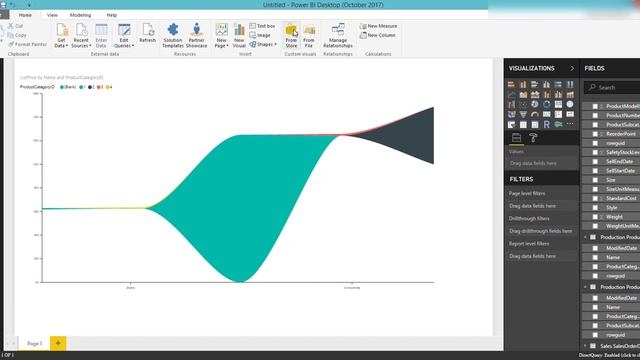Click the Copy button

point(17,35)
